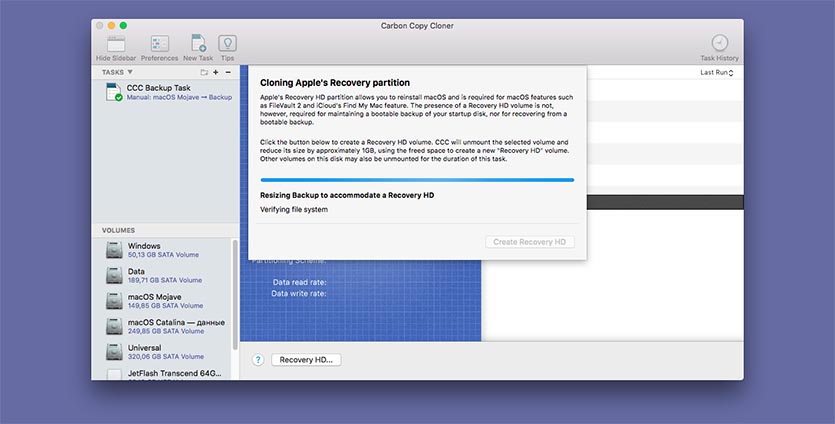Screen dimensions: 835x424
Task: Remove task with the minus button
Action: [x=228, y=73]
